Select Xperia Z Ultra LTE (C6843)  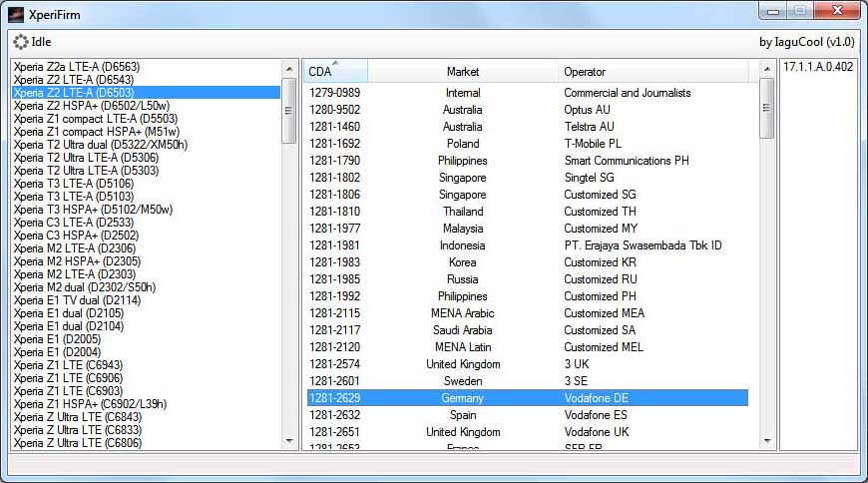[x=147, y=417]
